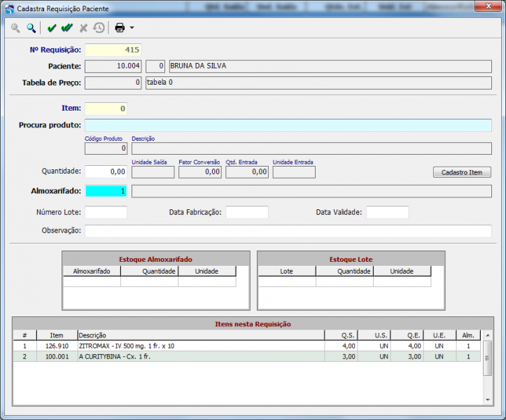Click the Qtd. Entrada field
Viewport: 506px width, 420px height.
247,172
